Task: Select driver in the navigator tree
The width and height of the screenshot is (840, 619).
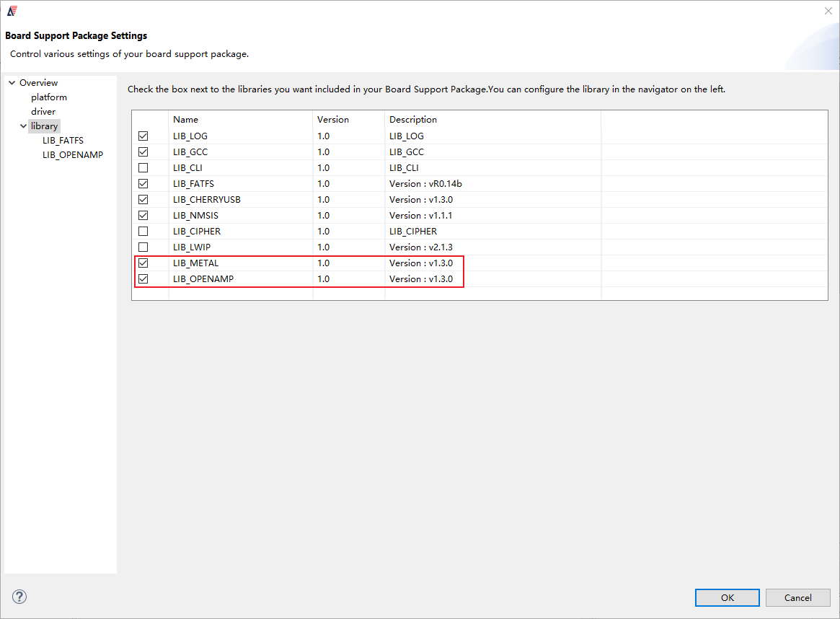Action: (43, 112)
